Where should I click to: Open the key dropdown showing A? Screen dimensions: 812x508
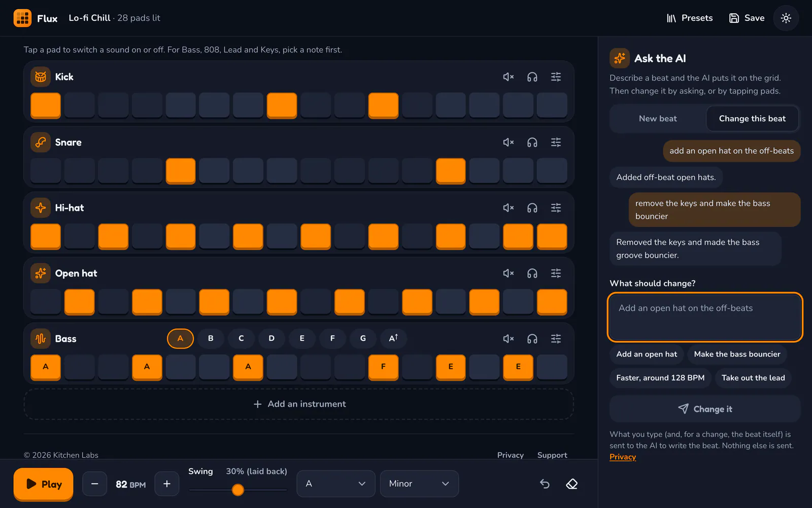336,484
